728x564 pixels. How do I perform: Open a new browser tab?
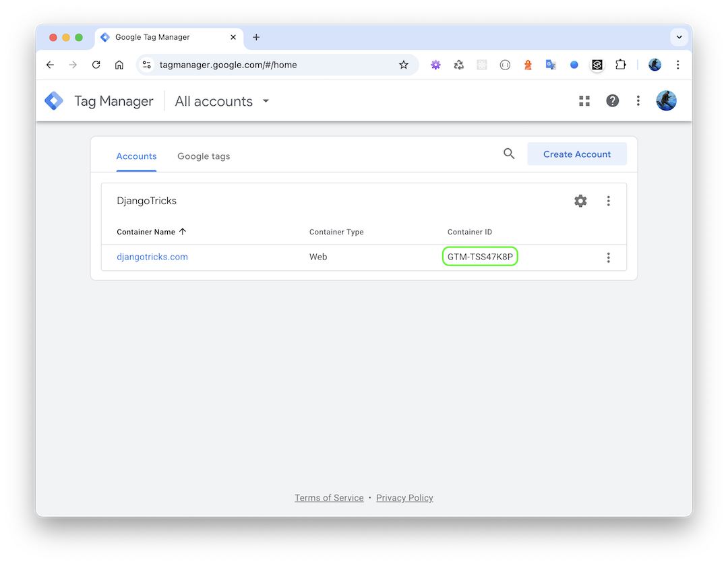pyautogui.click(x=256, y=37)
